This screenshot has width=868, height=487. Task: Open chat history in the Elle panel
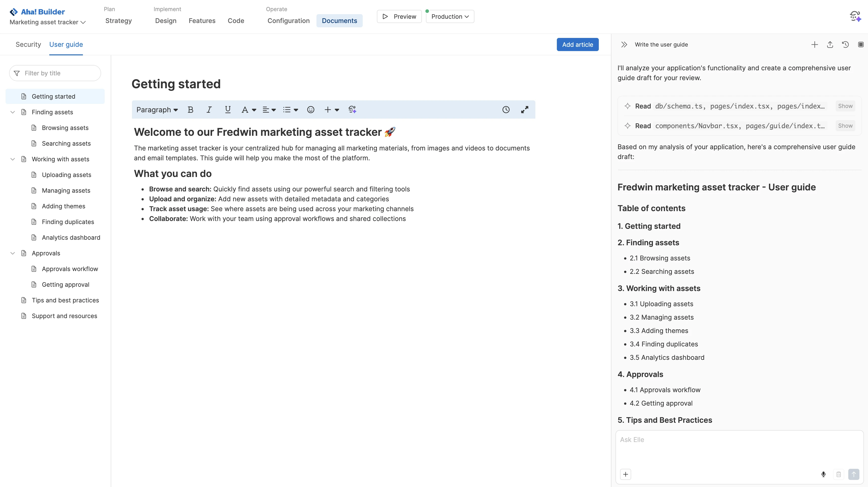[846, 45]
